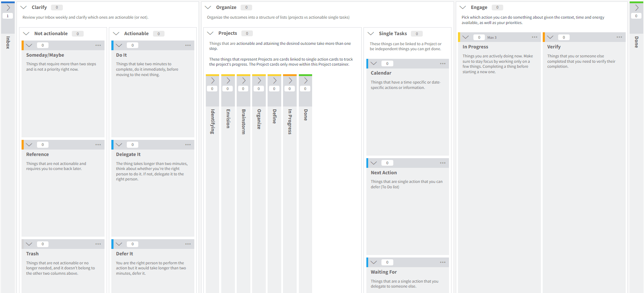Expand the collapsed Inbox column

pos(8,8)
